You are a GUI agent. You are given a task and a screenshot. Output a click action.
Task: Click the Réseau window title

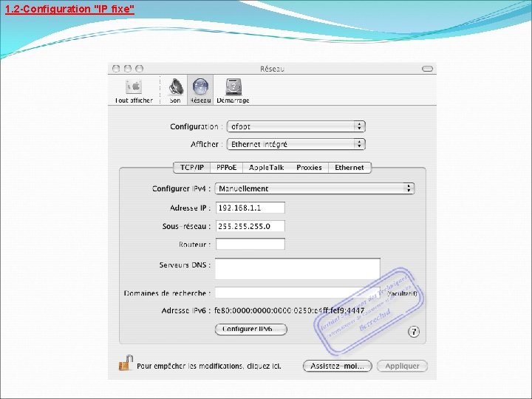pos(272,69)
